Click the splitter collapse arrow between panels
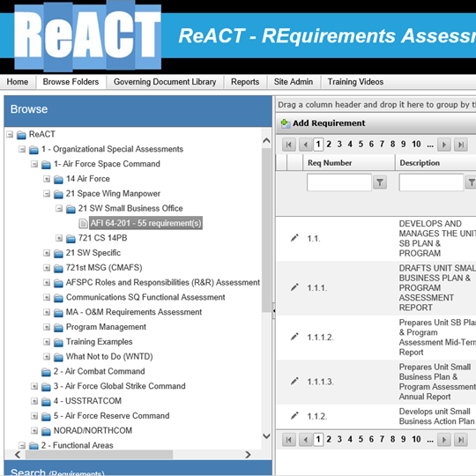Image resolution: width=476 pixels, height=476 pixels. tap(274, 311)
